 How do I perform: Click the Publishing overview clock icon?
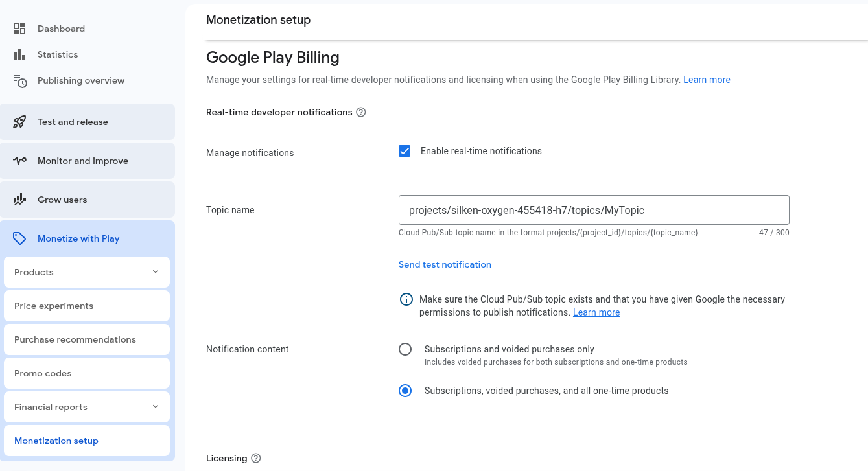(x=20, y=81)
